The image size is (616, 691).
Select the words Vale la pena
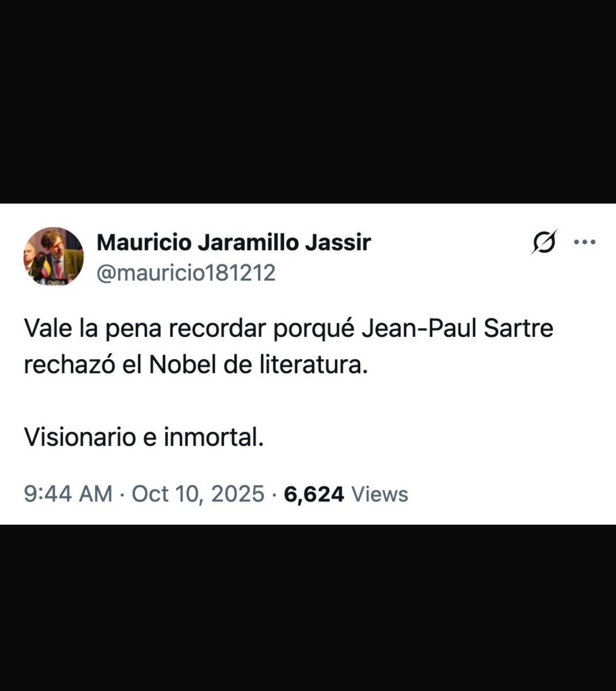[x=94, y=330]
